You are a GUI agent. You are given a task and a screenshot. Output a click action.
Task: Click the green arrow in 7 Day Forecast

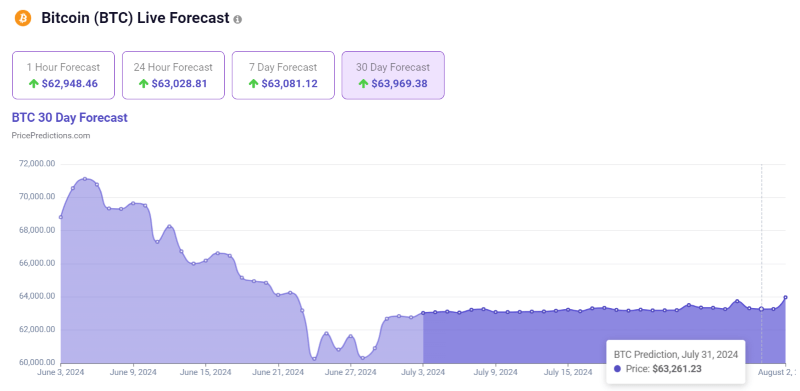pyautogui.click(x=254, y=84)
